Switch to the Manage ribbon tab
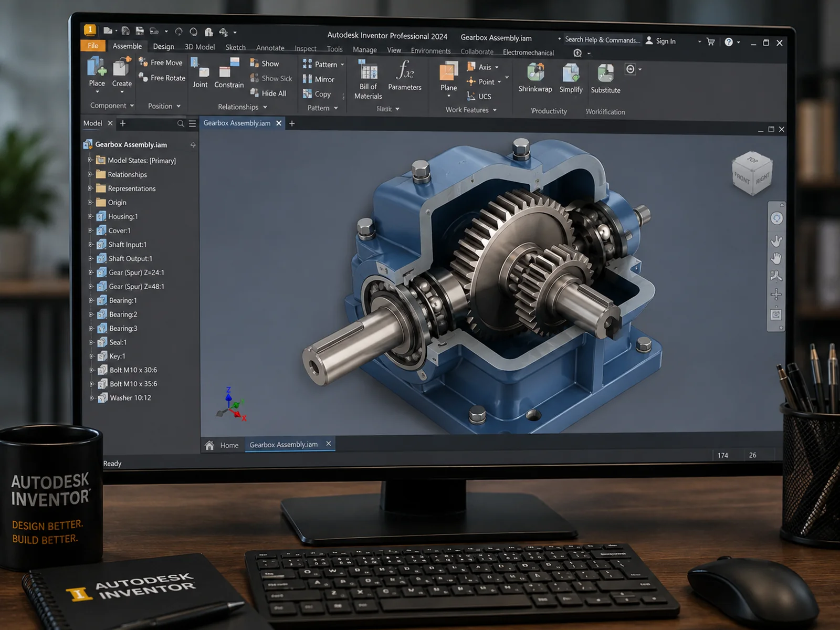Image resolution: width=840 pixels, height=630 pixels. (364, 50)
